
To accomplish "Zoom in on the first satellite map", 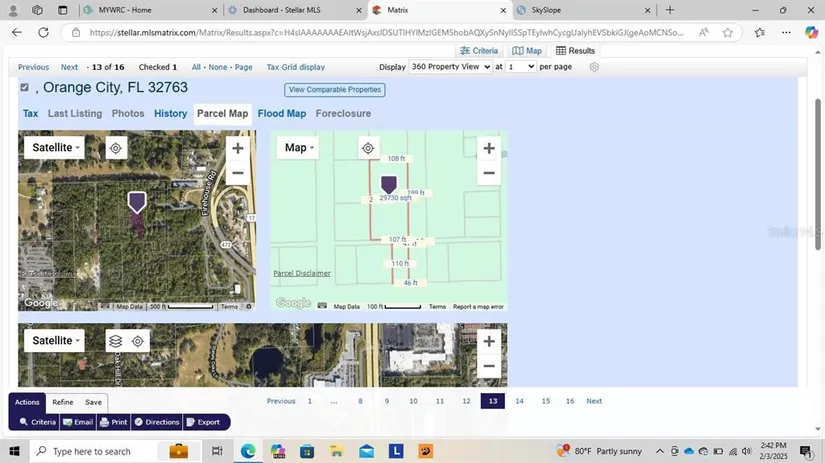I will [x=237, y=149].
